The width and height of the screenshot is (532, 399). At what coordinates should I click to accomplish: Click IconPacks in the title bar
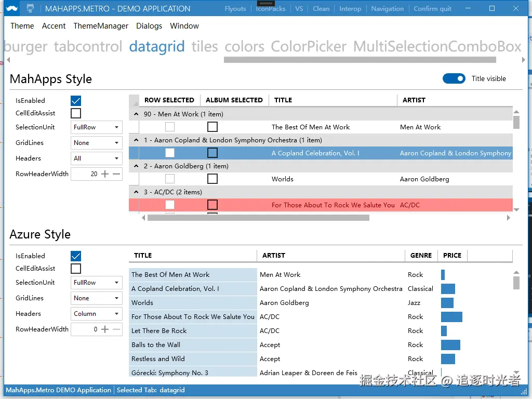270,9
